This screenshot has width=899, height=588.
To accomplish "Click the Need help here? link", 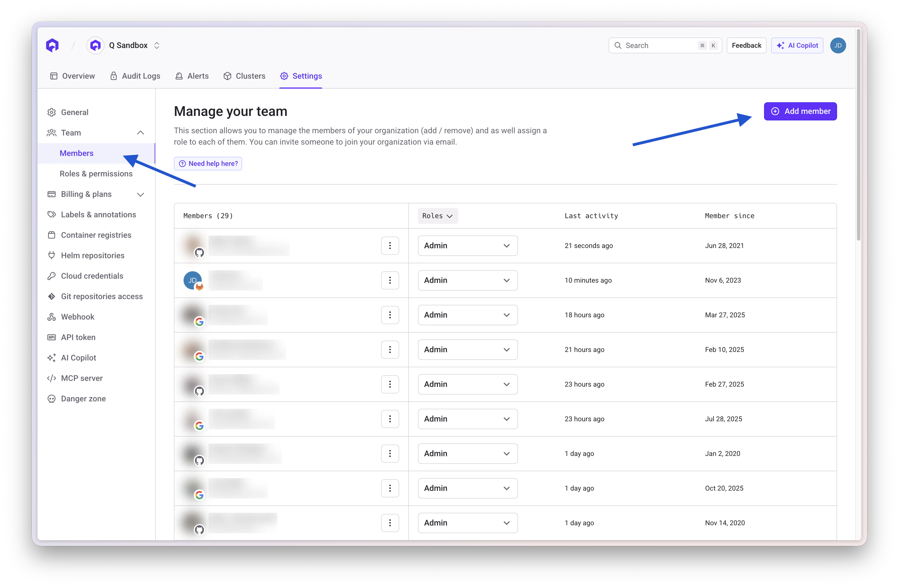I will click(208, 164).
